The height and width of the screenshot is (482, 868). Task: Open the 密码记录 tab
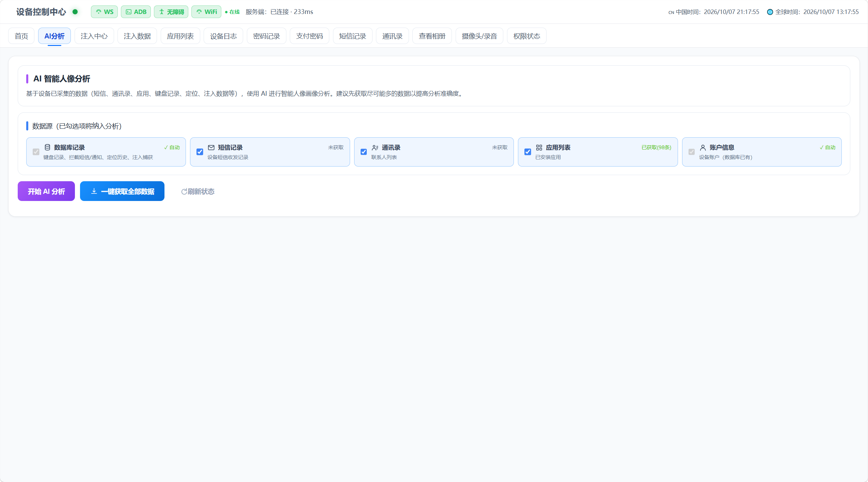tap(267, 36)
